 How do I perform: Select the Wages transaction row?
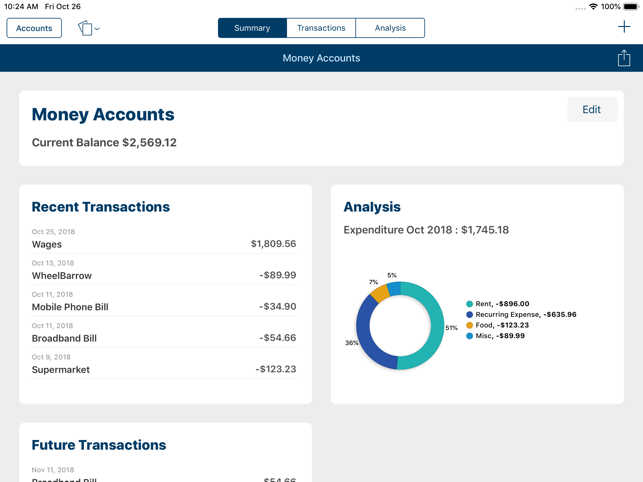(164, 239)
